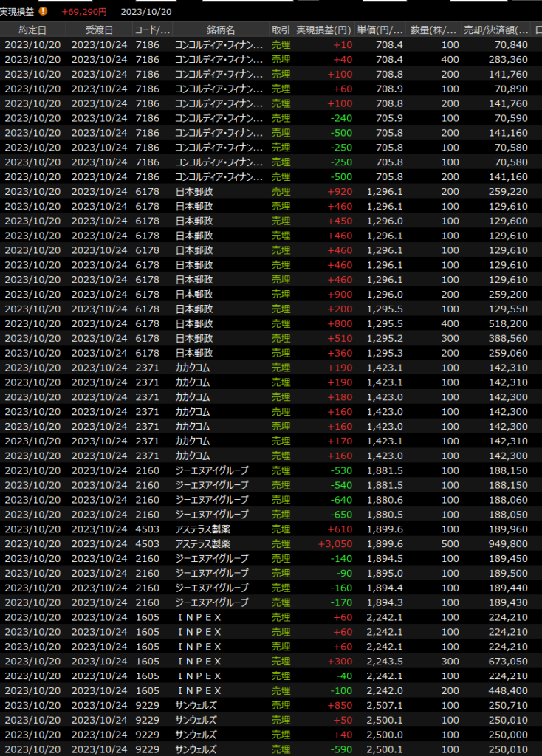
Task: Click the 売却/決済額 column header
Action: point(495,30)
